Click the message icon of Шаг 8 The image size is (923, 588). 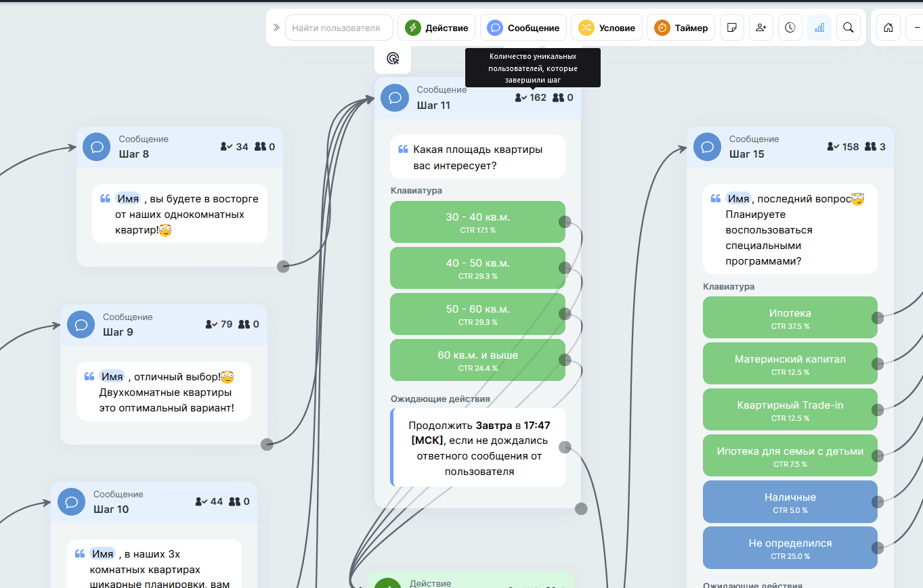(x=97, y=147)
